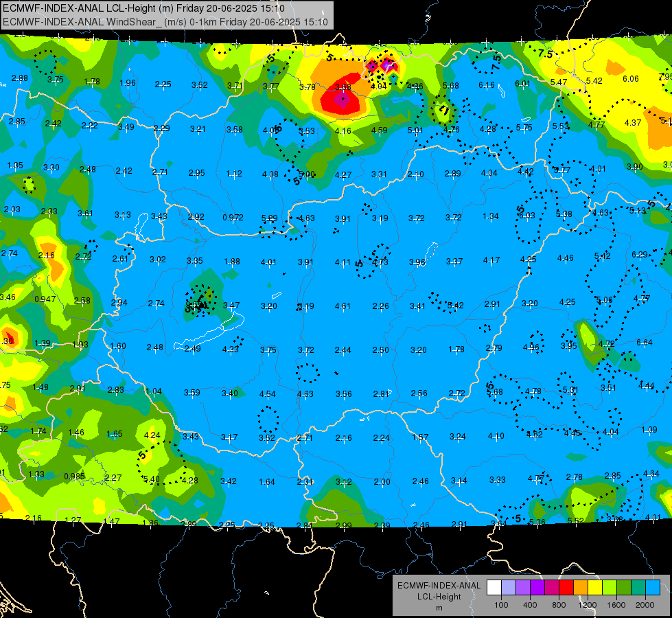Click the grid value 6.03
The height and width of the screenshot is (618, 672).
coord(527,216)
